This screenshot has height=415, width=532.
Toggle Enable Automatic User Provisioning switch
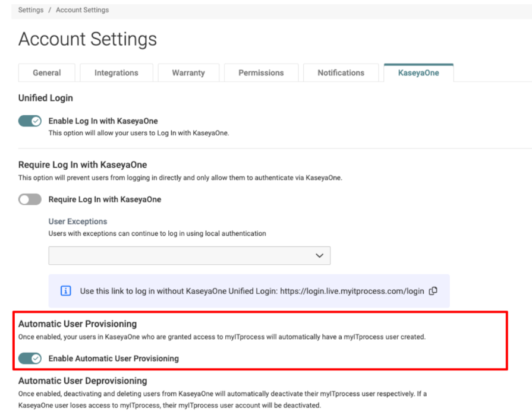[30, 359]
